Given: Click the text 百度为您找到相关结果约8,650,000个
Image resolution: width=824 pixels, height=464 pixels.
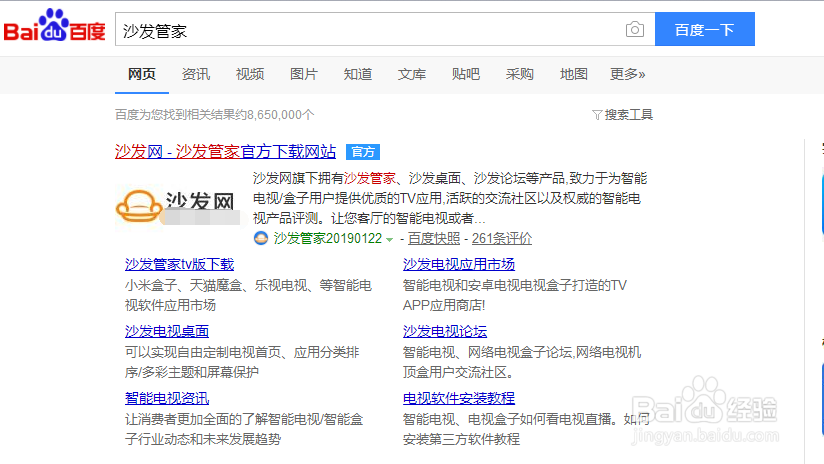Looking at the screenshot, I should point(215,115).
